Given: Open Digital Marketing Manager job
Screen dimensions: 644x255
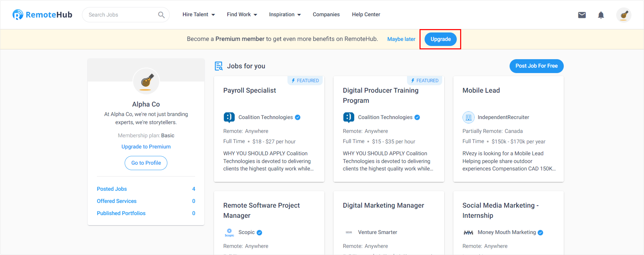Looking at the screenshot, I should 383,205.
